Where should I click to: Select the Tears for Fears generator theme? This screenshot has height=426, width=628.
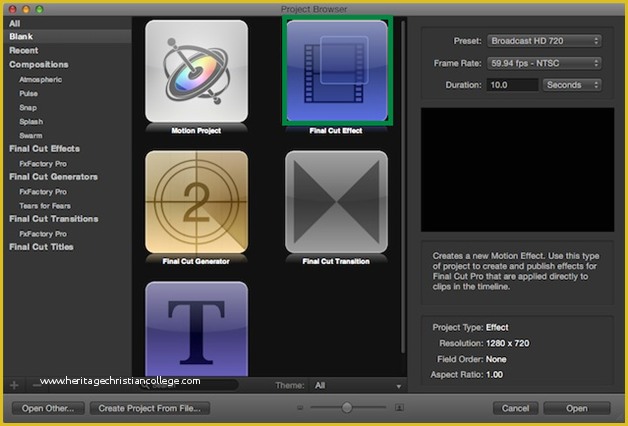45,206
